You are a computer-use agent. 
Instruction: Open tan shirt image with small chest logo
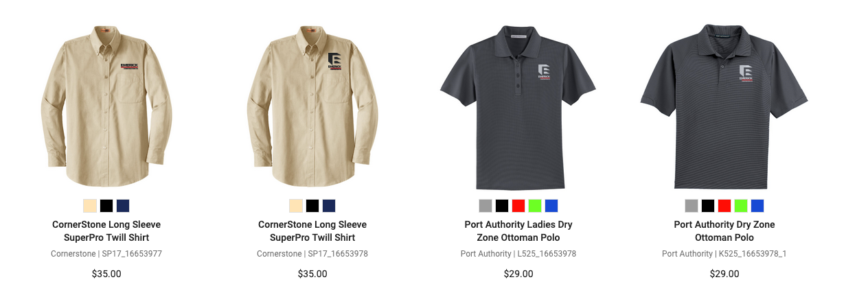pos(106,106)
